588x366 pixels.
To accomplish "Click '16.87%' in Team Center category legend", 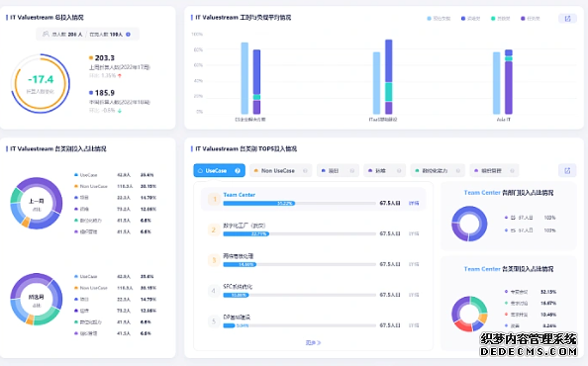I will (548, 303).
